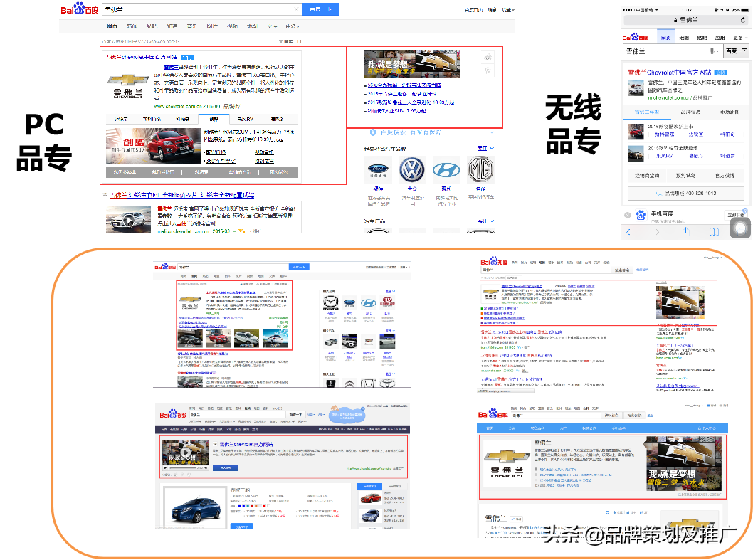Play the Chevrolet video in the lower-left Baidu video page
The height and width of the screenshot is (560, 753).
(x=185, y=452)
